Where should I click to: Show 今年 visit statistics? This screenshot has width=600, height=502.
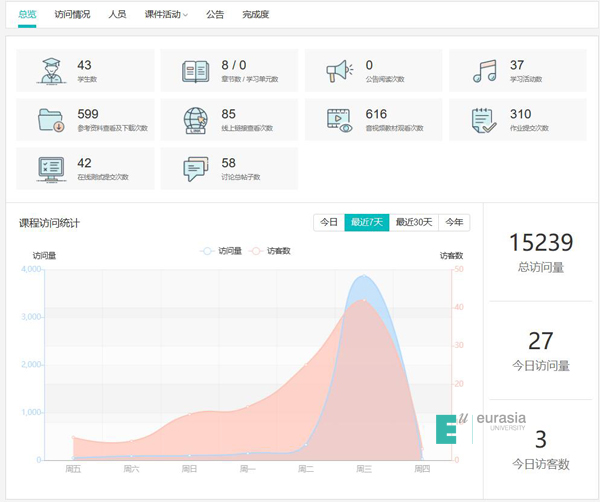point(454,223)
